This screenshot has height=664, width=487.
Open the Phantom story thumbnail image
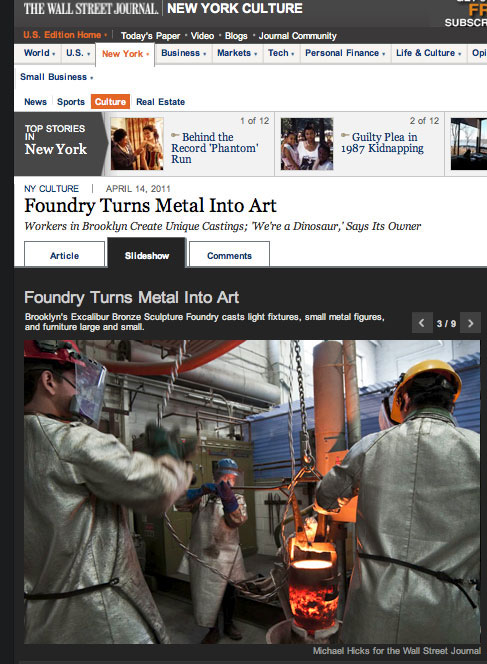[x=137, y=144]
